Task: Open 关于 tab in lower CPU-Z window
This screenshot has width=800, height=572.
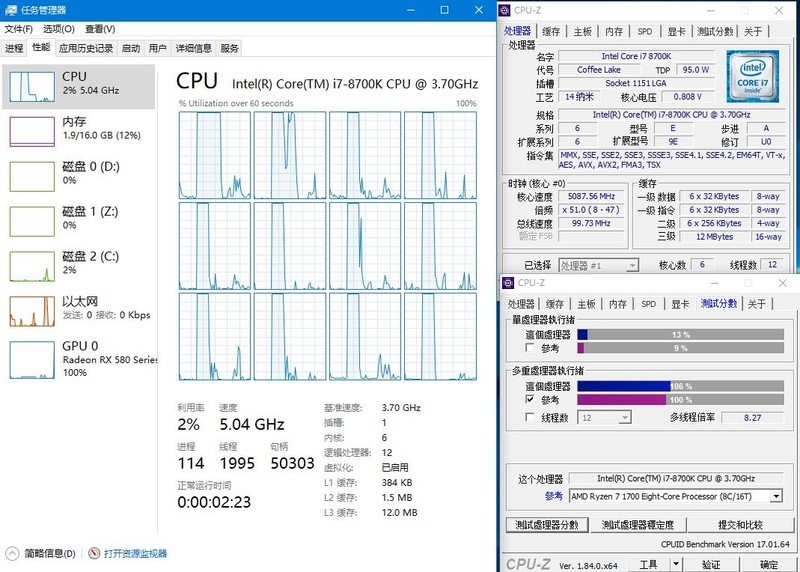Action: click(757, 304)
